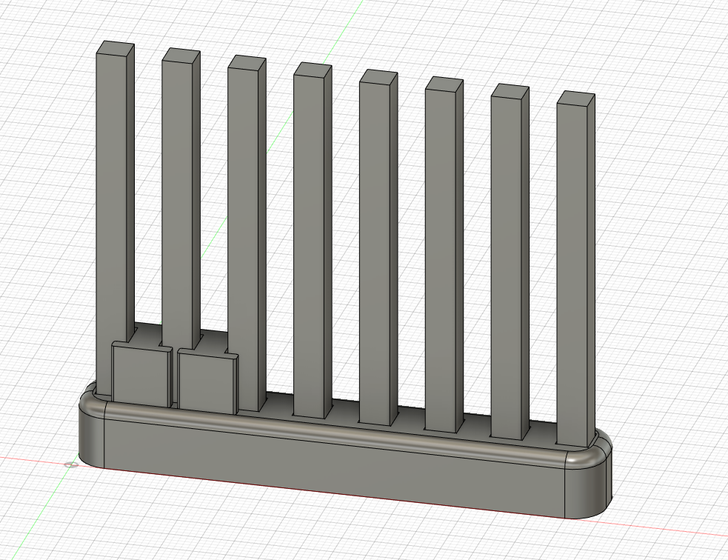This screenshot has width=728, height=560.
Task: Select the left small square block face
Action: 140,376
